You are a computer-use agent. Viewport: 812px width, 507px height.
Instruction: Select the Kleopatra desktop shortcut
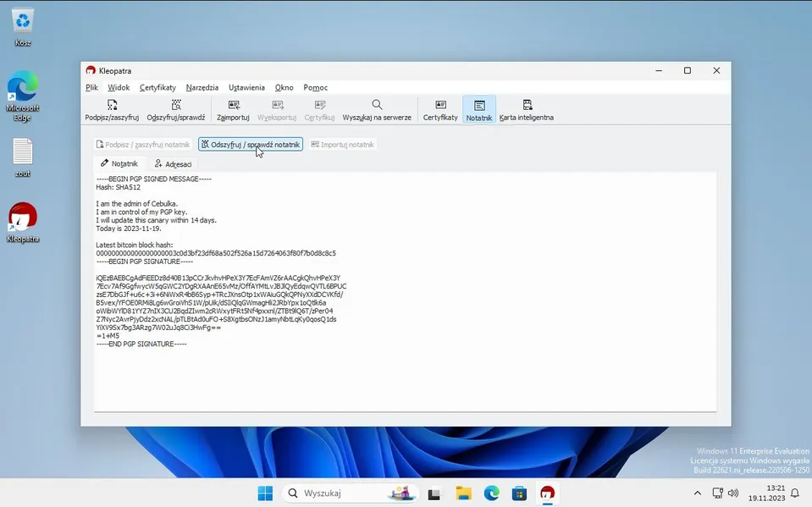point(23,223)
